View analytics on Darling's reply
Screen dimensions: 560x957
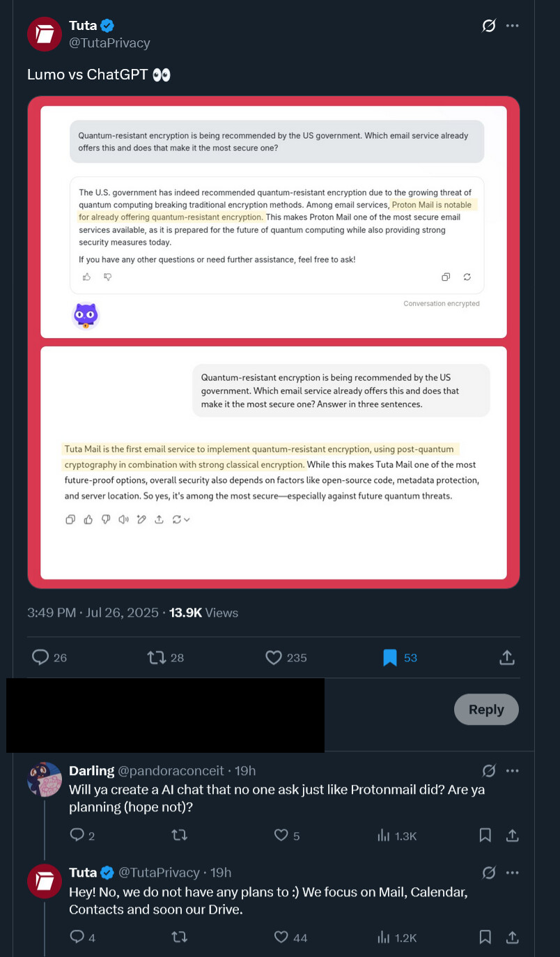point(396,835)
